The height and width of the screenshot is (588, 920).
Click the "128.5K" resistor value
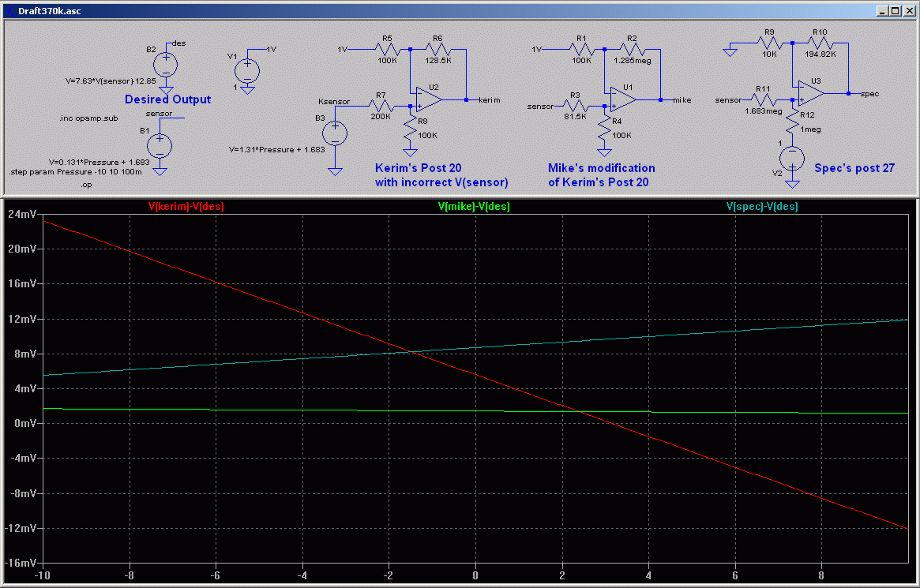point(438,61)
